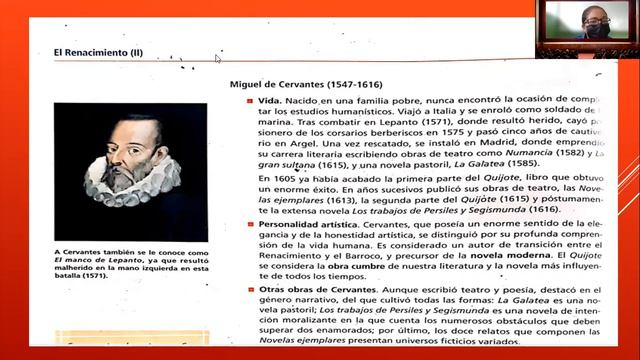Click 'La Galatea' followed by (1585)

click(479, 164)
